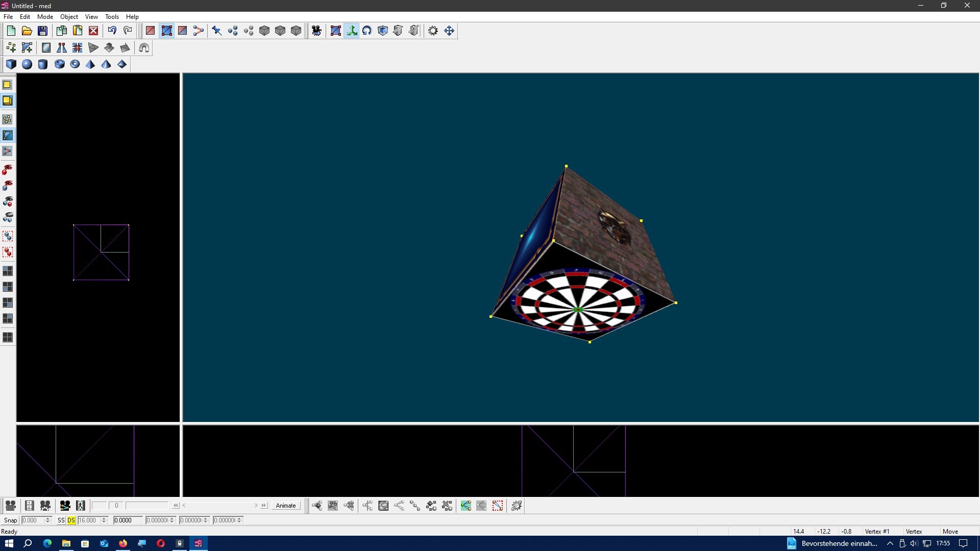
Task: Toggle the SS button
Action: (61, 520)
